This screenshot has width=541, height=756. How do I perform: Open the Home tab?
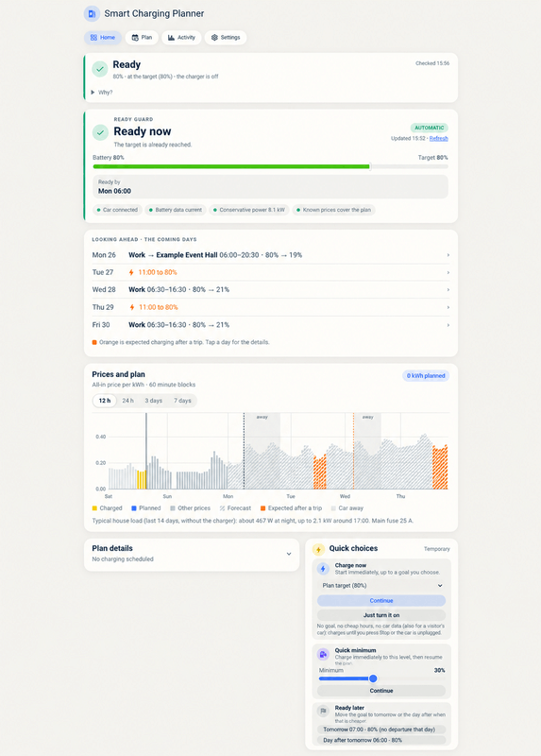pos(103,38)
